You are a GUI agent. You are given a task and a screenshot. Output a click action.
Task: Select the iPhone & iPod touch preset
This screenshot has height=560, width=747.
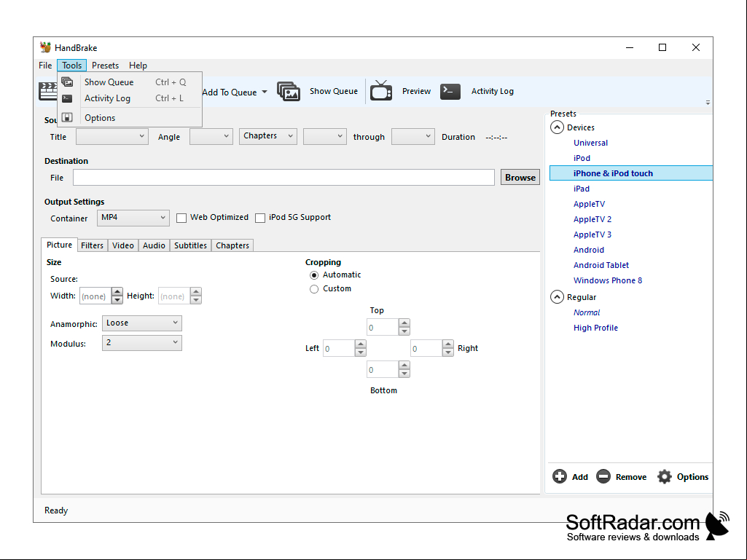pos(630,173)
